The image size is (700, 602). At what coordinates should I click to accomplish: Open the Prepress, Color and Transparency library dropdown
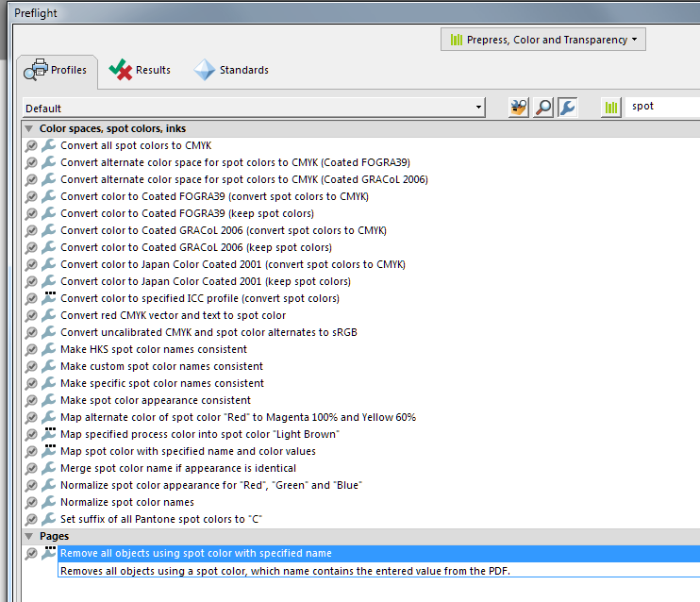tap(542, 40)
